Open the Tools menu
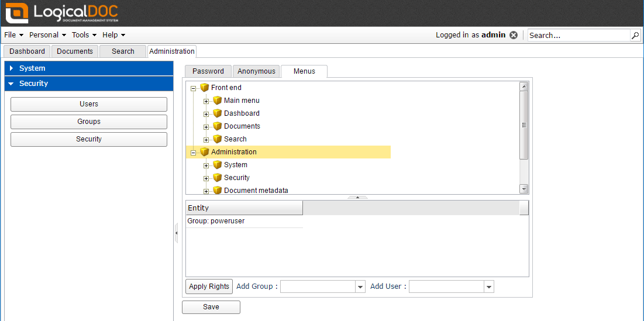Image resolution: width=644 pixels, height=321 pixels. (84, 35)
